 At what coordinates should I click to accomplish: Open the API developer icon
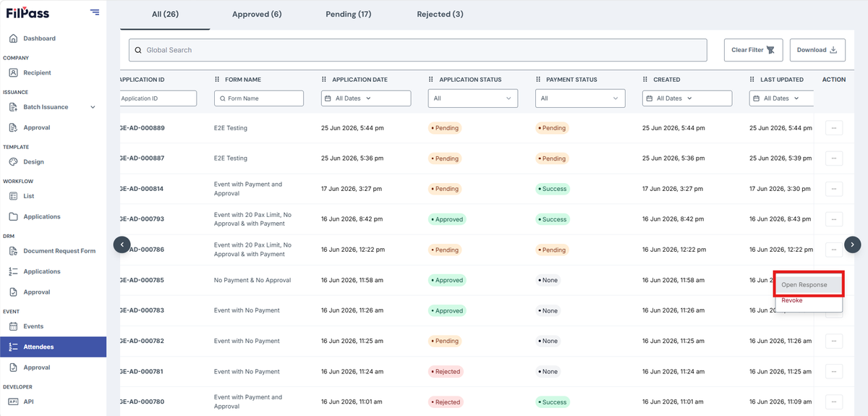pyautogui.click(x=13, y=402)
